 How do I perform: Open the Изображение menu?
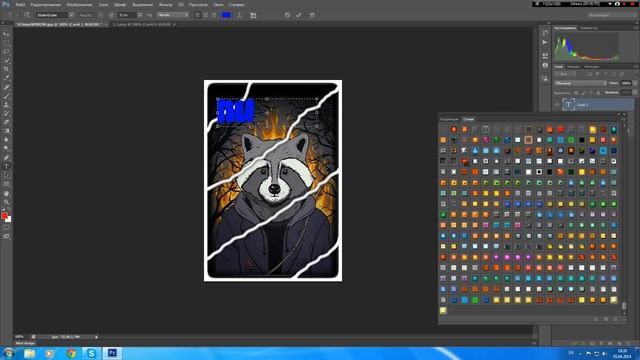[x=80, y=4]
